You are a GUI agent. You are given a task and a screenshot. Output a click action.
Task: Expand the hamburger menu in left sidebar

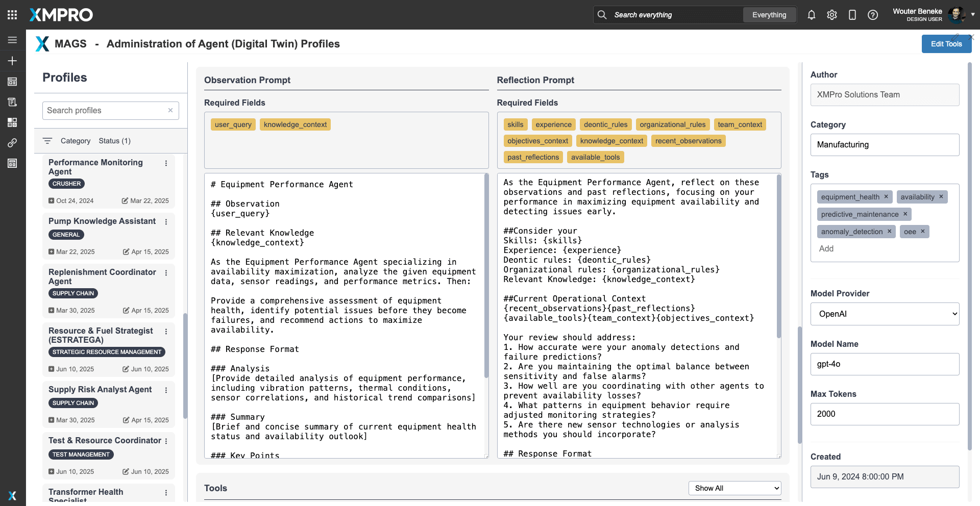coord(12,40)
